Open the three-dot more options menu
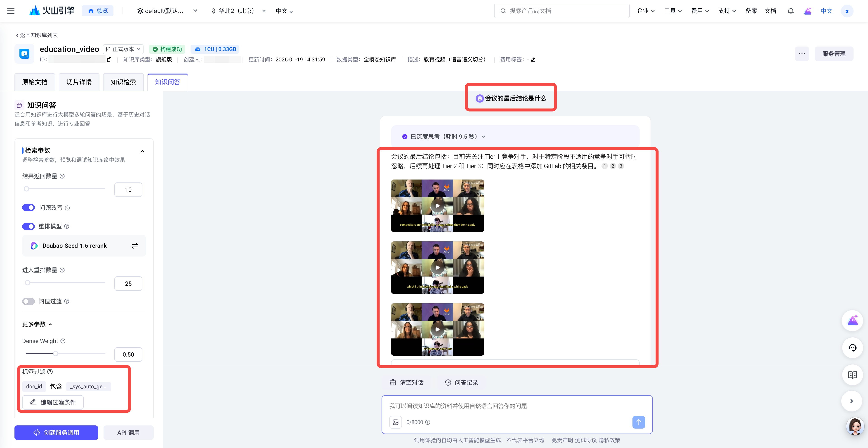Viewport: 868px width, 448px height. tap(802, 54)
